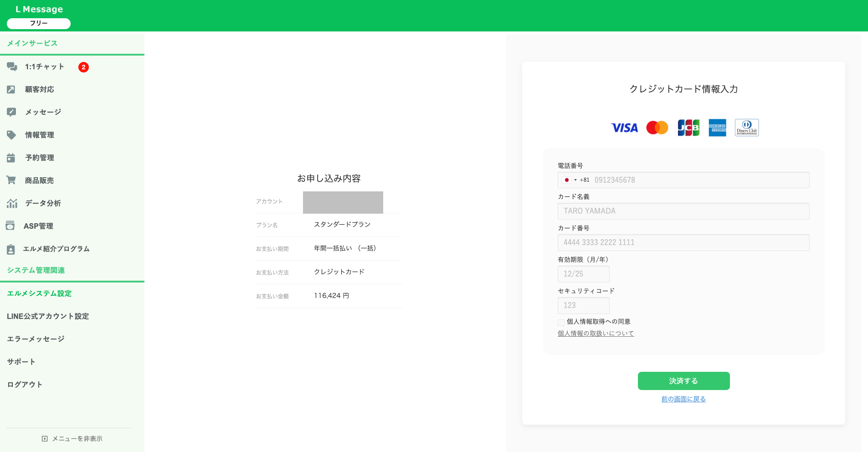Screen dimensions: 868x452
Task: Open 顧客対応 menu
Action: tap(40, 89)
